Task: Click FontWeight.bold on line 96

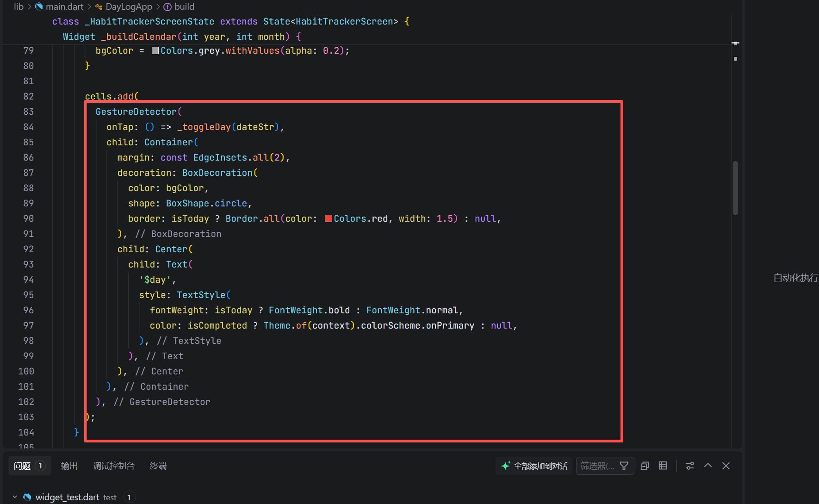Action: point(309,310)
